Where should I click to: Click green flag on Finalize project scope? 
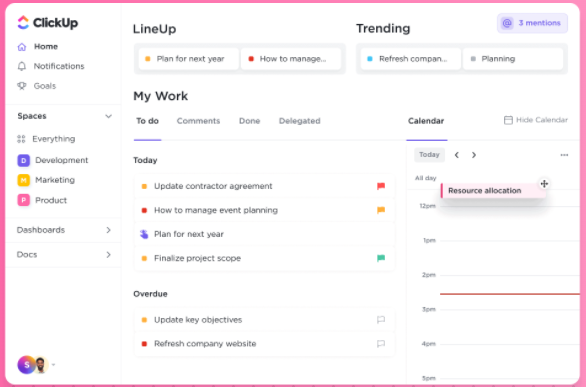pyautogui.click(x=381, y=258)
